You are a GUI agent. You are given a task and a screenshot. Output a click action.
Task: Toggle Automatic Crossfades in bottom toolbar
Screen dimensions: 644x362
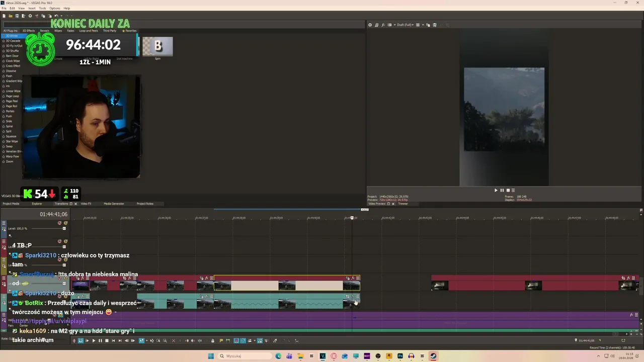[x=243, y=341]
